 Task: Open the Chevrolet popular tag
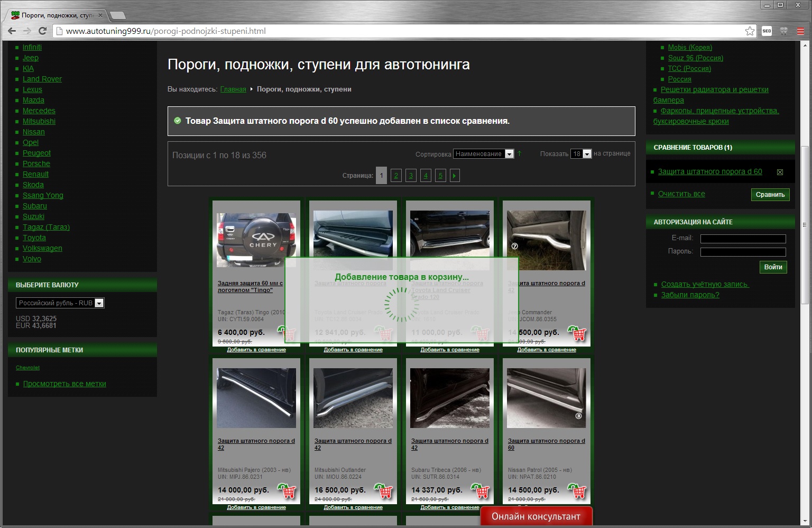pyautogui.click(x=27, y=368)
